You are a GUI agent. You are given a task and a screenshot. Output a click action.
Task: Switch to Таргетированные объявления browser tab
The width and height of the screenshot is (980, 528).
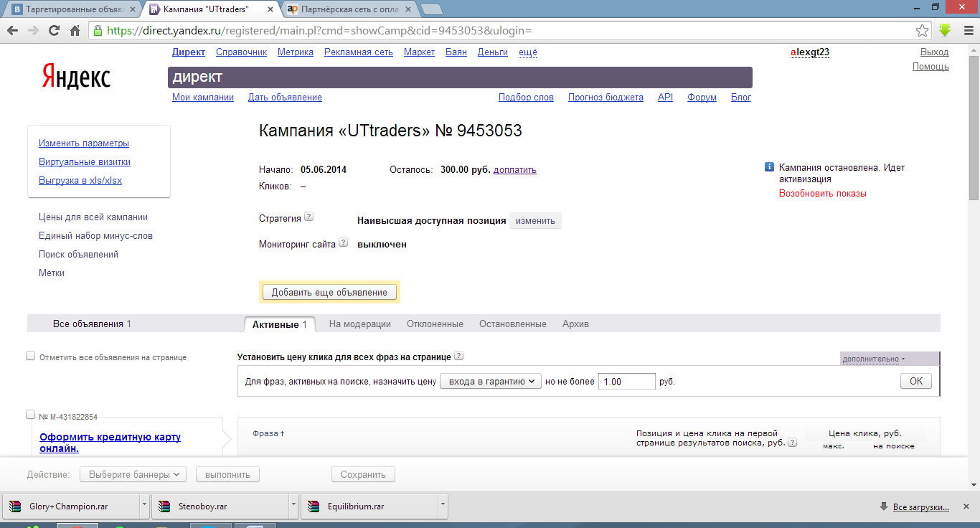tap(72, 9)
